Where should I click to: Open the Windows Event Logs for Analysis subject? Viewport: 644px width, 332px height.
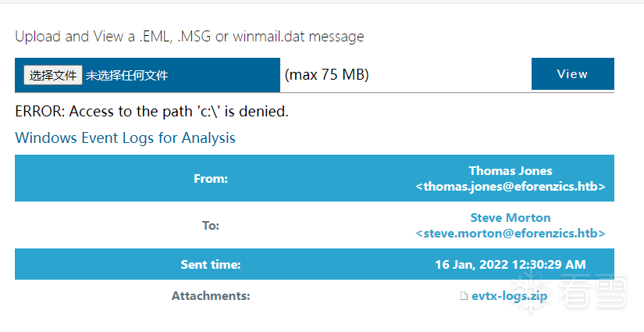tap(125, 138)
